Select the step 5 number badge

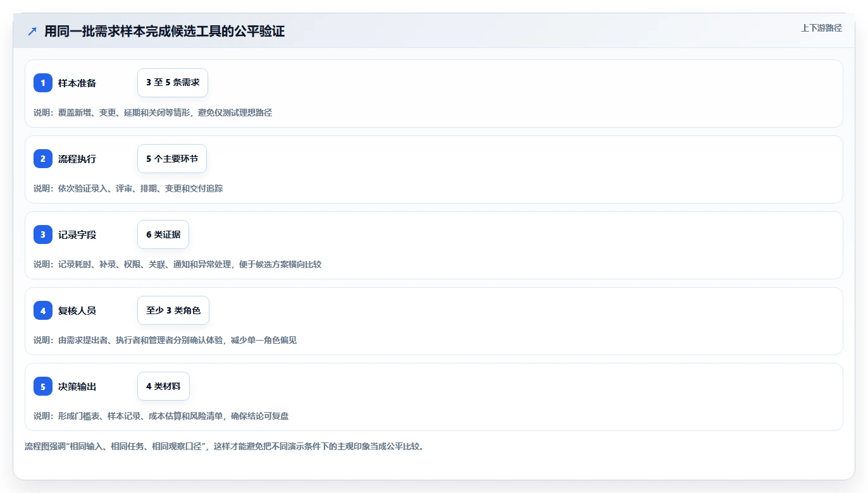pyautogui.click(x=43, y=386)
